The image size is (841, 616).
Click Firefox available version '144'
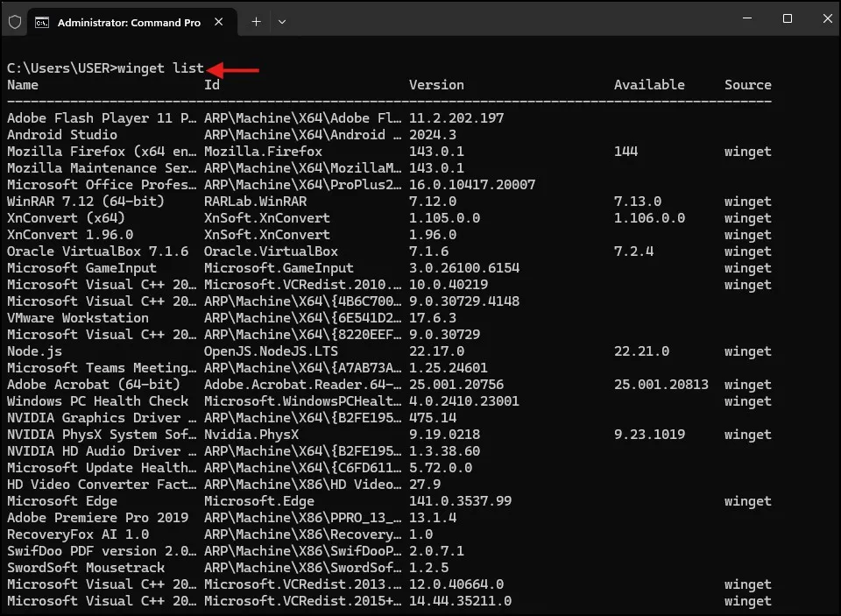(625, 152)
